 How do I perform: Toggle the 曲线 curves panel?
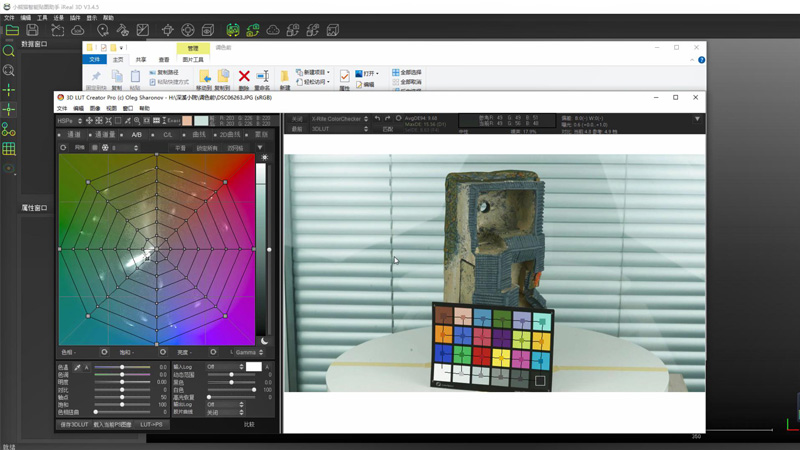[198, 134]
